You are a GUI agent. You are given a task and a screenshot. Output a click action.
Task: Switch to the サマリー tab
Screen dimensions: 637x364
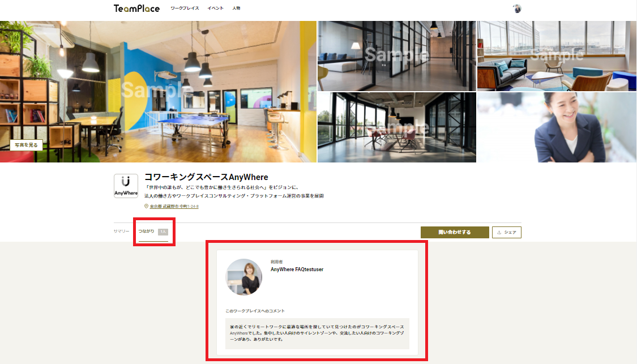click(122, 232)
